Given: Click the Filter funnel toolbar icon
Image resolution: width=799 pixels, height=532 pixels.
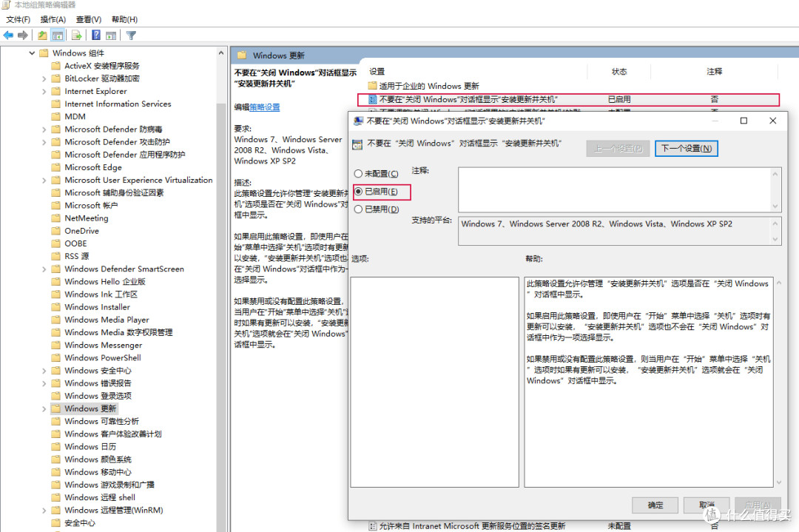Looking at the screenshot, I should click(131, 36).
